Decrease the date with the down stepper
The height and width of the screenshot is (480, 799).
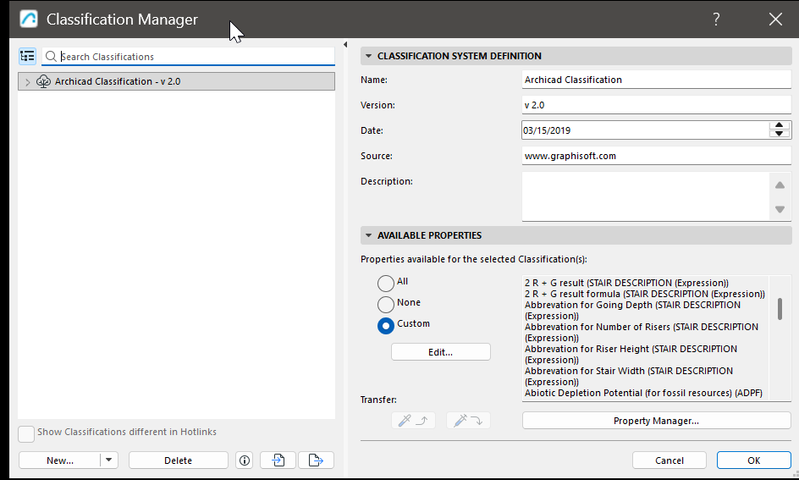tap(779, 134)
